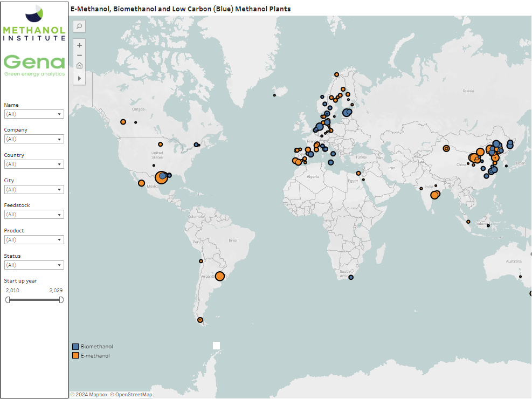Highlight E-methanol orange legend swatch
Viewport: 532px width, 399px height.
pyautogui.click(x=75, y=355)
